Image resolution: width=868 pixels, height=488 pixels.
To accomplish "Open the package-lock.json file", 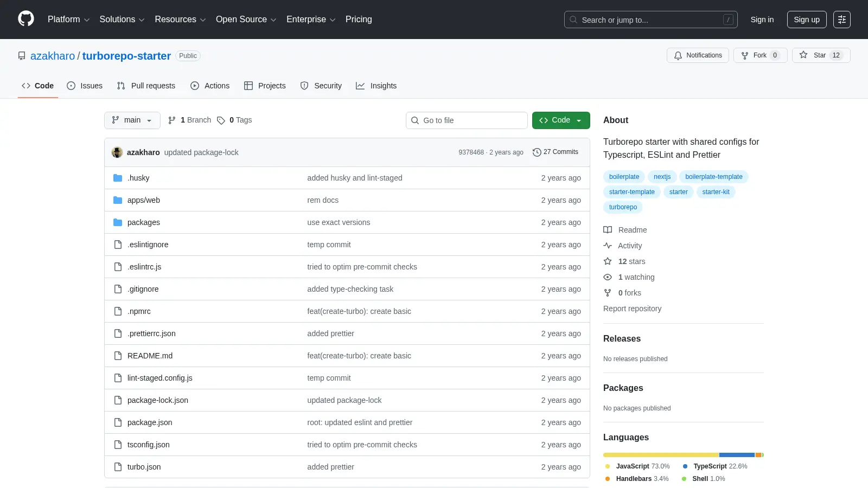I will (x=158, y=400).
